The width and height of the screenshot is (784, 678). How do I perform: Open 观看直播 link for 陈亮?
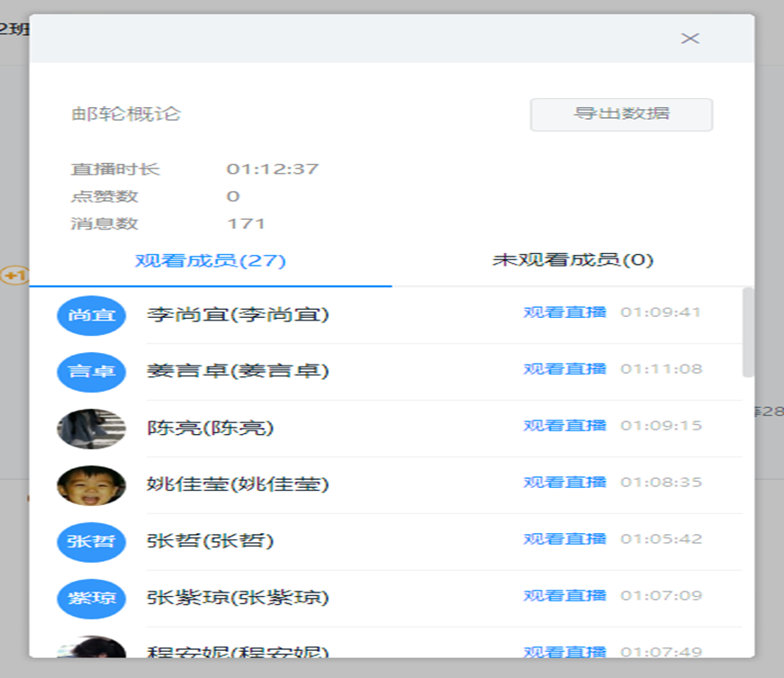[x=564, y=426]
